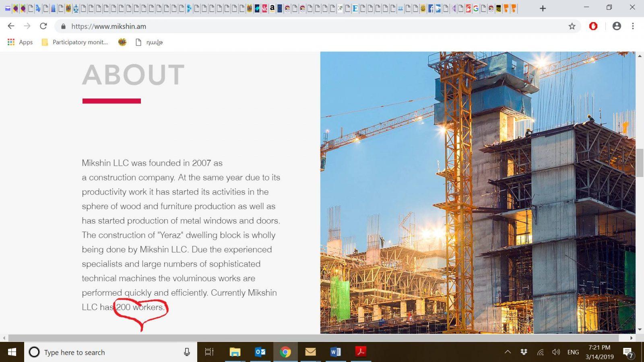Click the Dropbox tray icon
644x362 pixels.
(x=524, y=352)
